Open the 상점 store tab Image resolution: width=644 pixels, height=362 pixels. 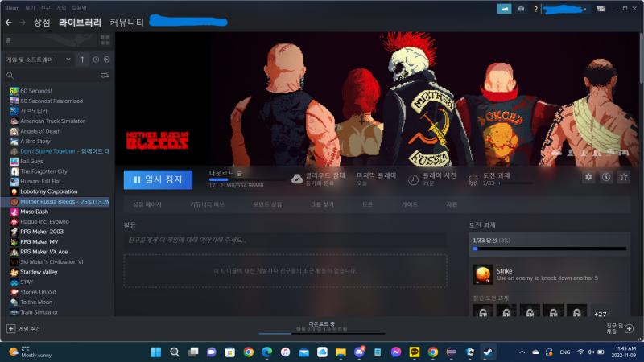pyautogui.click(x=42, y=23)
